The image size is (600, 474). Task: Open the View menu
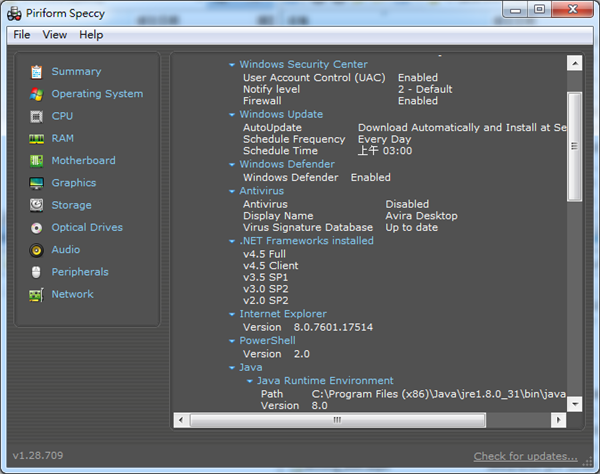[55, 35]
